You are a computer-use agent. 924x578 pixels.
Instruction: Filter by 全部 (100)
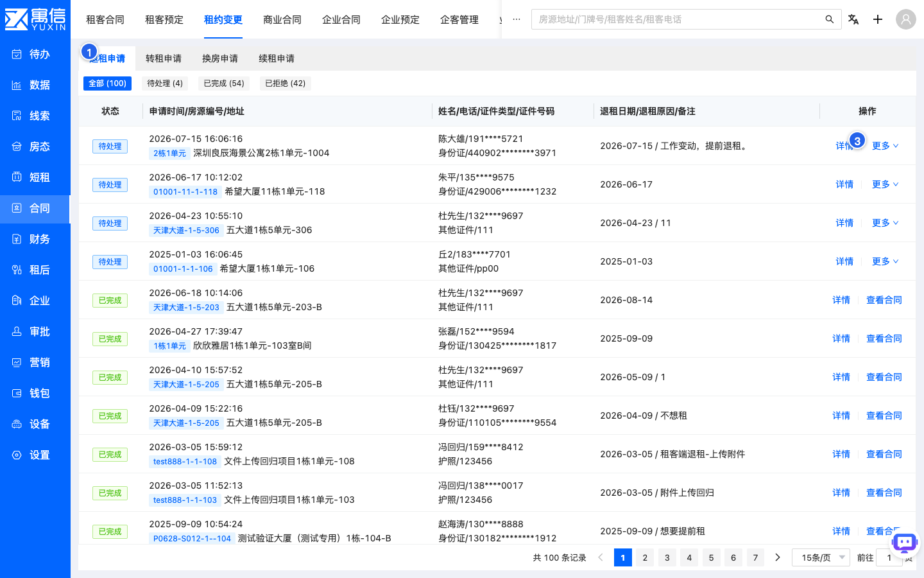[x=107, y=83]
